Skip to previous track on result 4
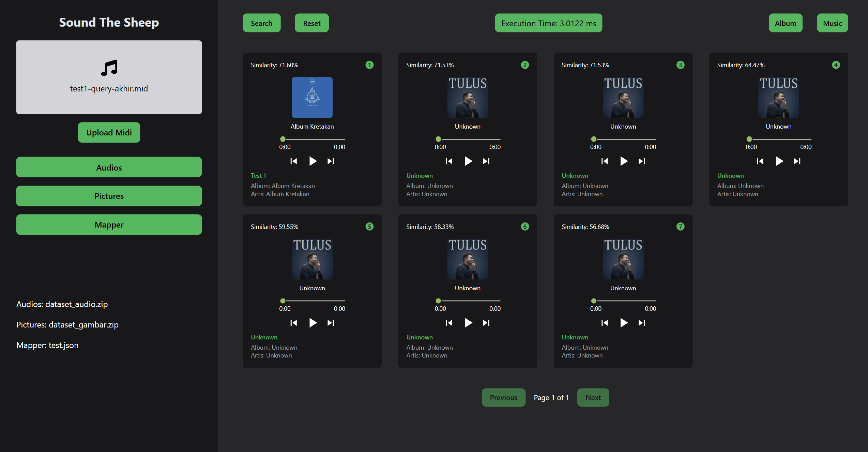The image size is (868, 452). (x=760, y=161)
